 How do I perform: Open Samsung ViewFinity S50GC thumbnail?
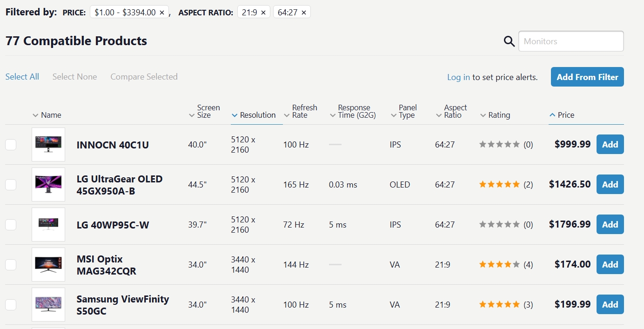[x=48, y=305]
